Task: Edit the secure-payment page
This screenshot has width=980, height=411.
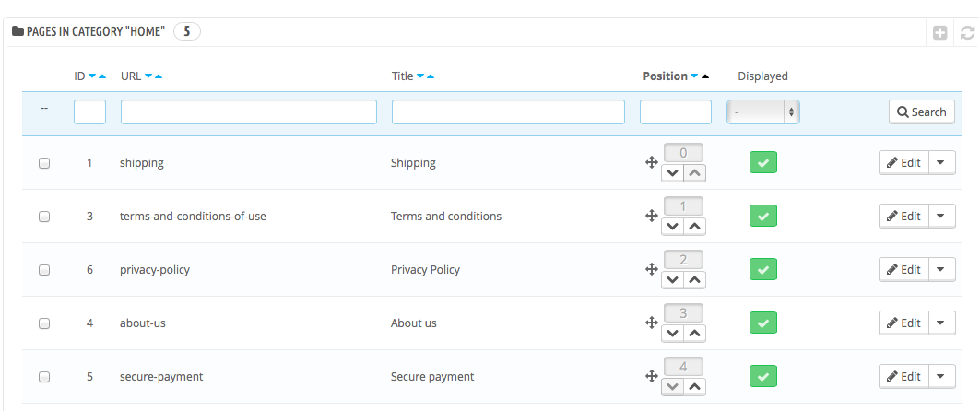Action: point(903,376)
